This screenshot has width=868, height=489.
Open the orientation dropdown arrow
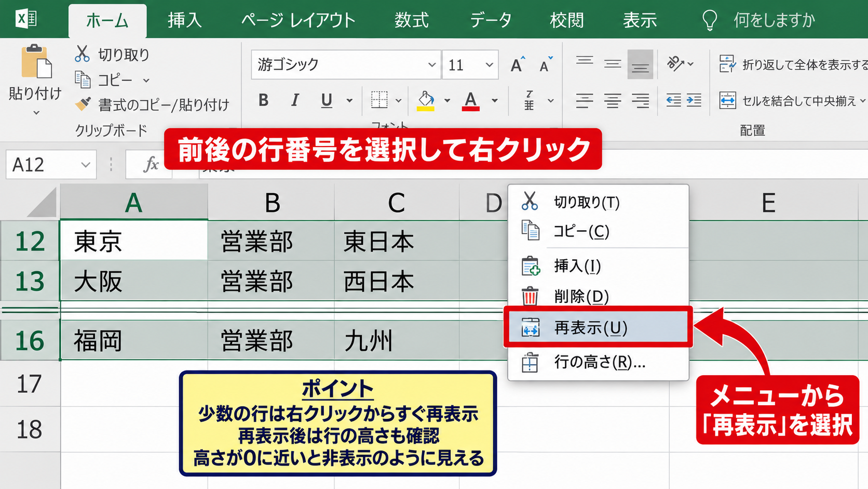click(690, 64)
